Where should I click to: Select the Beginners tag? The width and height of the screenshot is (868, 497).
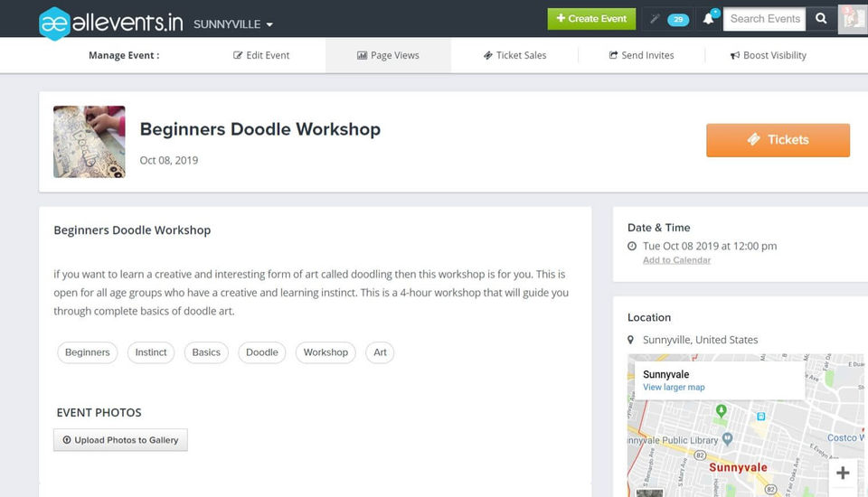(88, 352)
